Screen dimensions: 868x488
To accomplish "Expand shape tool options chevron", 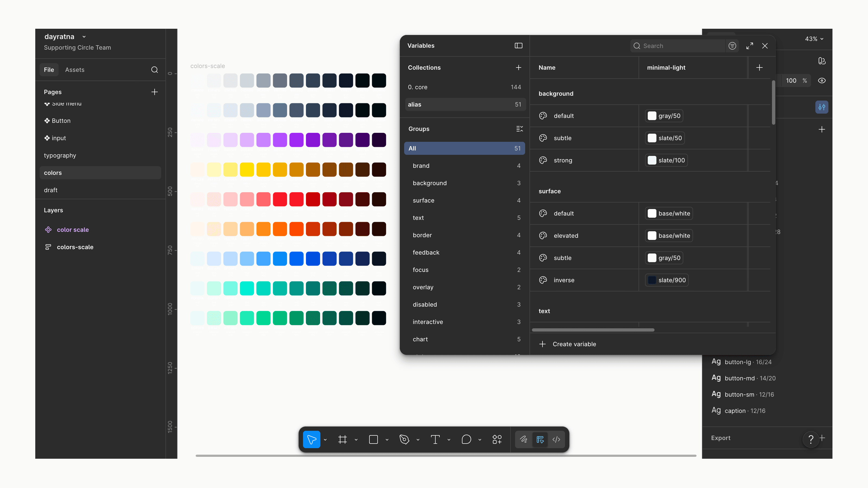I will [x=387, y=440].
